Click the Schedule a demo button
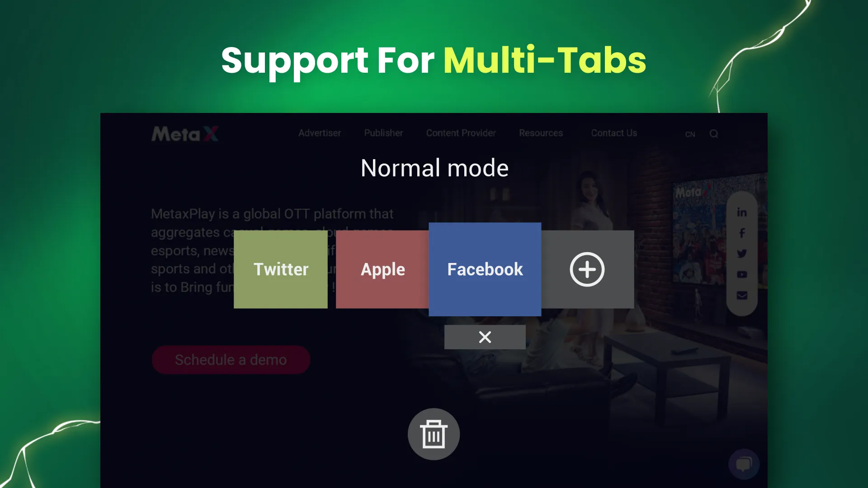Image resolution: width=868 pixels, height=488 pixels. tap(231, 359)
